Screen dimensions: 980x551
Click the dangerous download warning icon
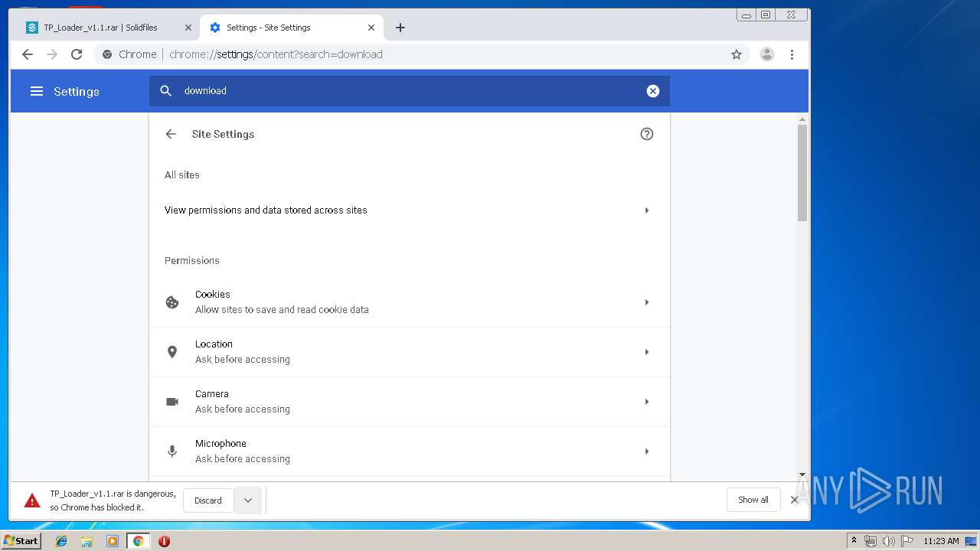[32, 500]
